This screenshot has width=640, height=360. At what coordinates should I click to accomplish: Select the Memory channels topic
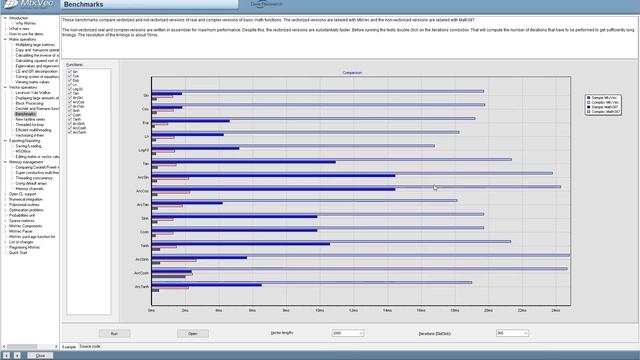29,189
